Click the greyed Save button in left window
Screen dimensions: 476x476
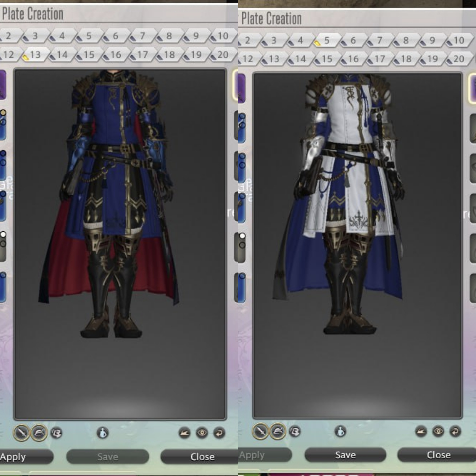click(108, 457)
